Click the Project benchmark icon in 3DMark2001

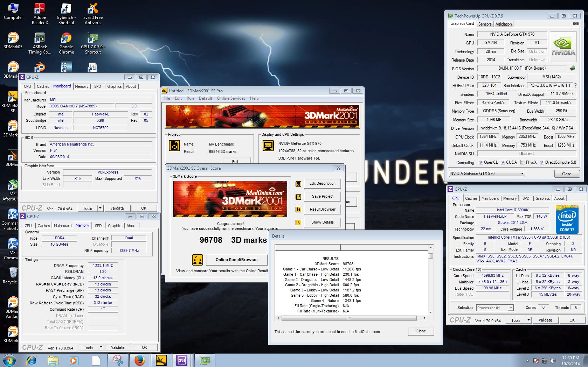tap(174, 146)
